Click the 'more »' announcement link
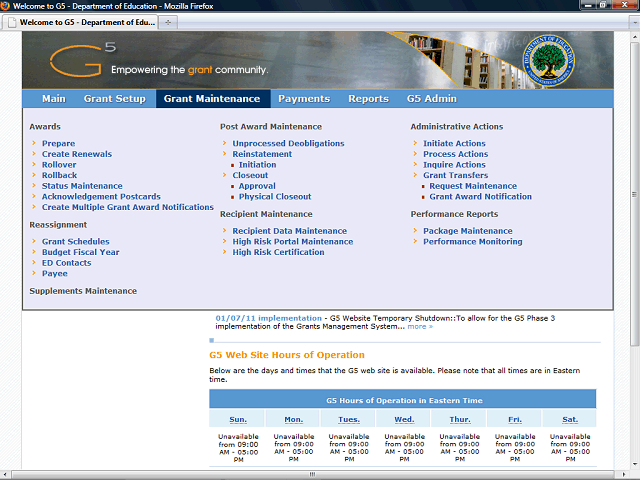This screenshot has height=480, width=640. click(x=420, y=326)
